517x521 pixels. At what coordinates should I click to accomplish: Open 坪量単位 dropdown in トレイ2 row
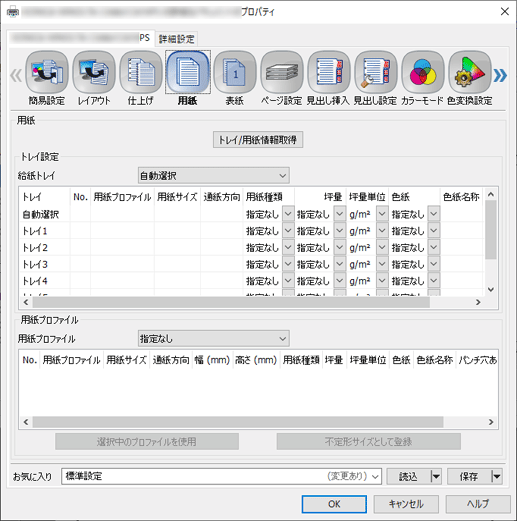tap(382, 247)
